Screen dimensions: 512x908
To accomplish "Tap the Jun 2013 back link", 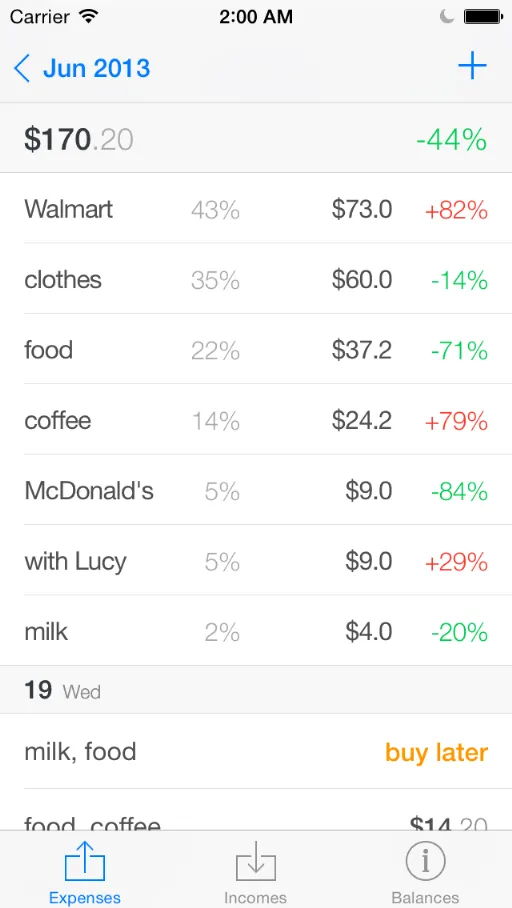I will tap(96, 68).
